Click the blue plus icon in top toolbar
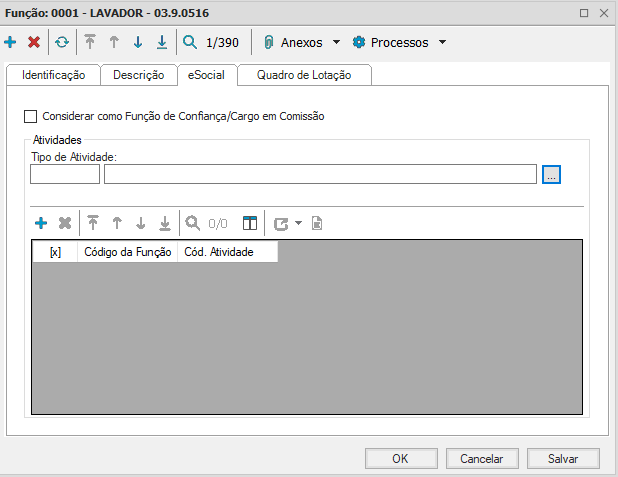This screenshot has height=477, width=618. click(x=11, y=43)
